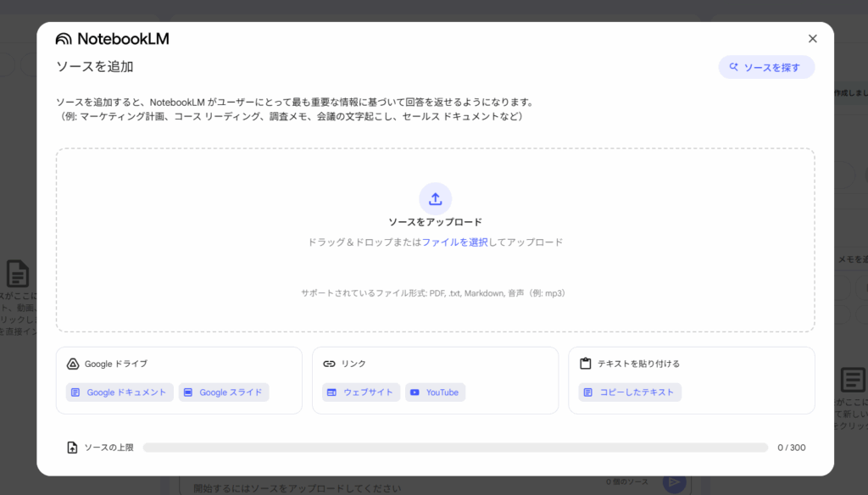Click the 0 個のソース label in the background
The height and width of the screenshot is (495, 868).
coord(626,481)
